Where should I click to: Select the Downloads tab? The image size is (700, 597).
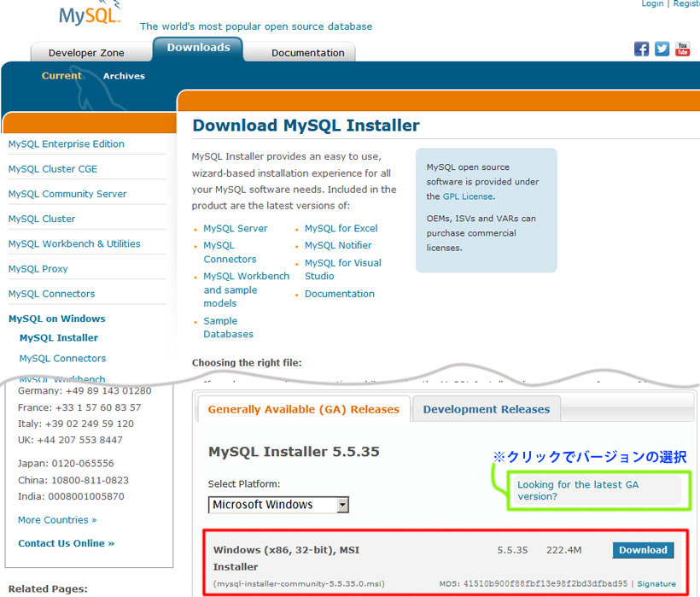[x=198, y=48]
